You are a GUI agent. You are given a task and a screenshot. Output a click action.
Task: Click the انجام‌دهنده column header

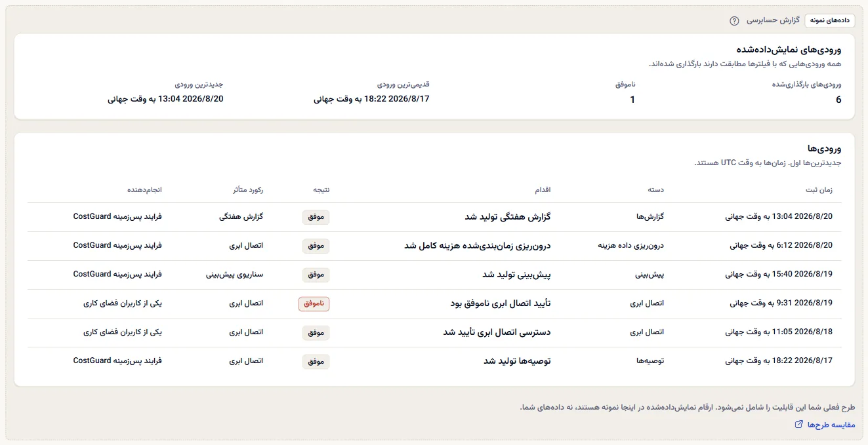(x=144, y=190)
